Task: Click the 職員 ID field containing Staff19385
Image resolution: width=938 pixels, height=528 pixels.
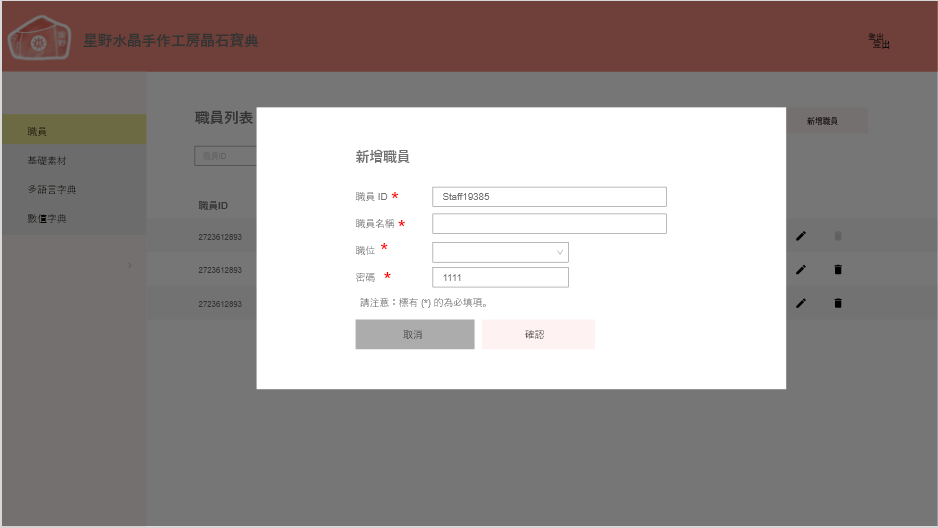Action: 549,197
